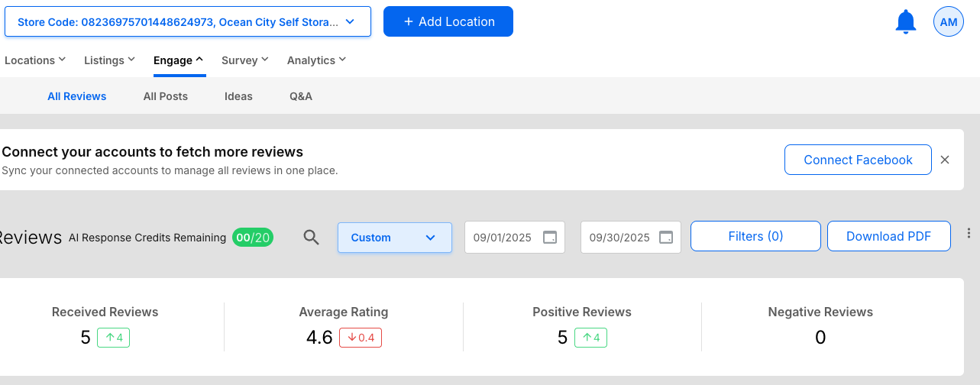980x385 pixels.
Task: Open calendar picker for end date 09/30/2025
Action: (665, 238)
